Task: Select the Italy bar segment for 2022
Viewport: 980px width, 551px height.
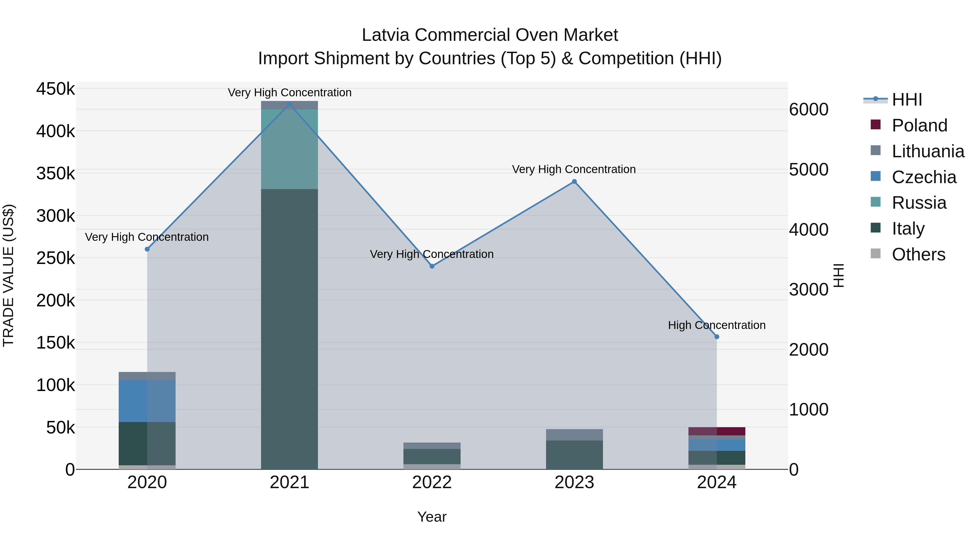Action: (432, 456)
